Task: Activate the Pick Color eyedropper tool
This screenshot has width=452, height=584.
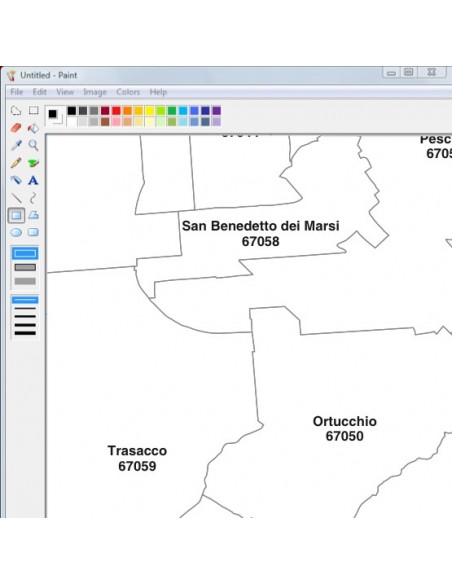Action: pyautogui.click(x=16, y=145)
